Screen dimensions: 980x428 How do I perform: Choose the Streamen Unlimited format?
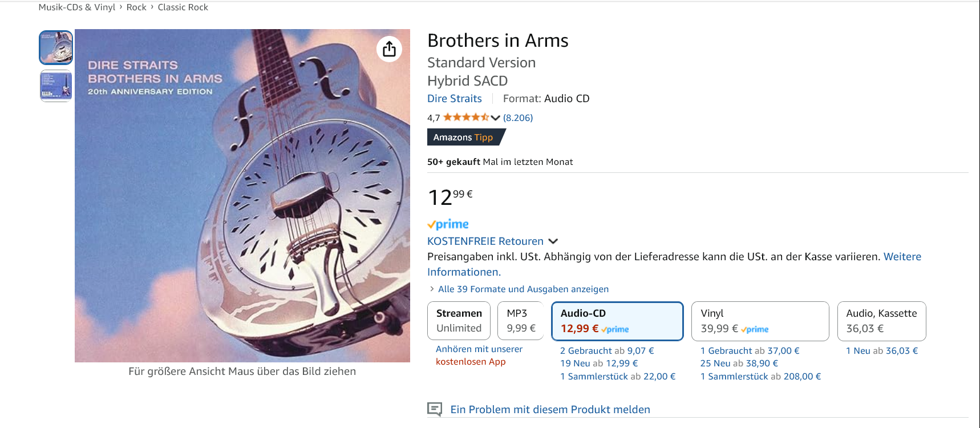(459, 321)
